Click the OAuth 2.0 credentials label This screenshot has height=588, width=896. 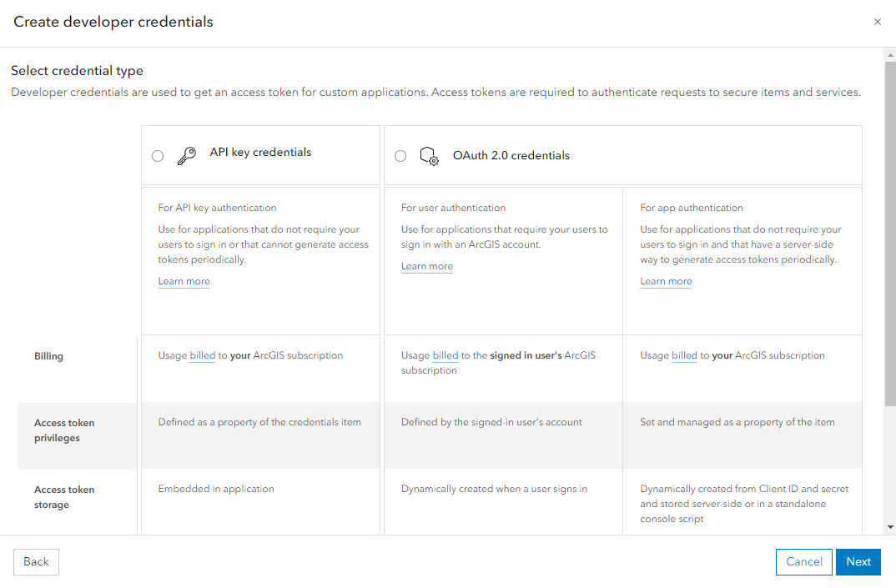511,155
